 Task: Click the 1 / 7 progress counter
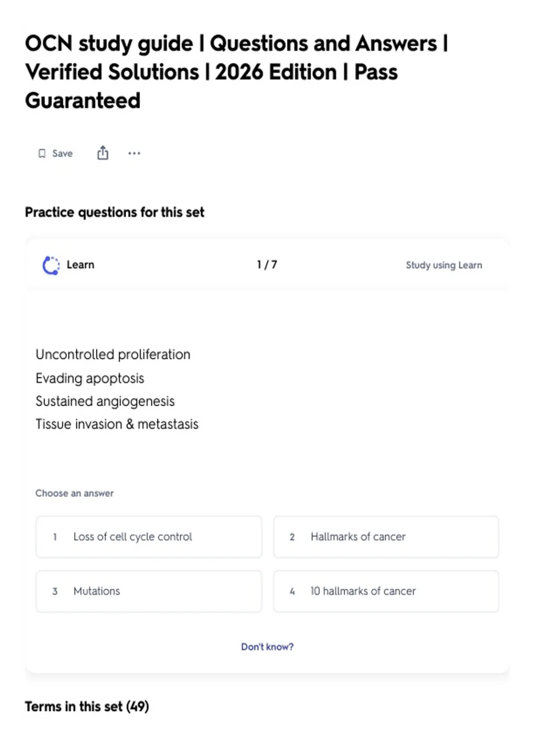click(x=267, y=265)
